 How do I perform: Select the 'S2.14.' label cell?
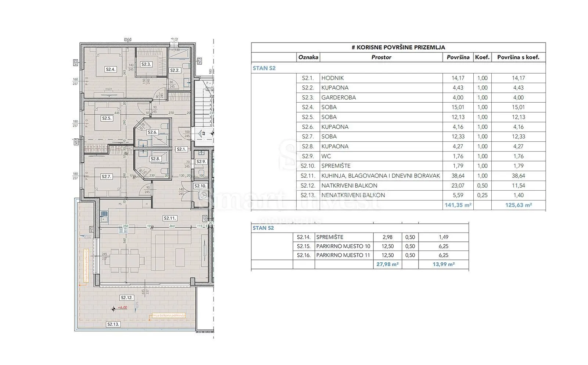304,237
